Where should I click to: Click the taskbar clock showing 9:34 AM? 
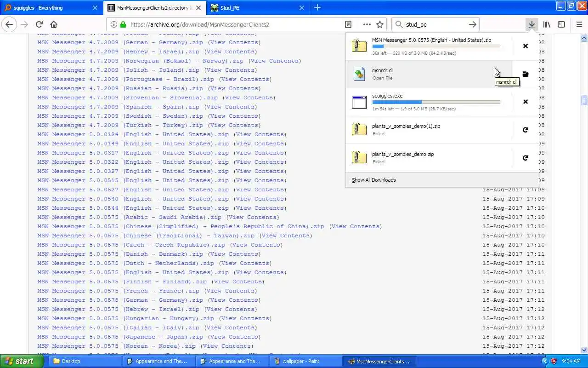[571, 361]
